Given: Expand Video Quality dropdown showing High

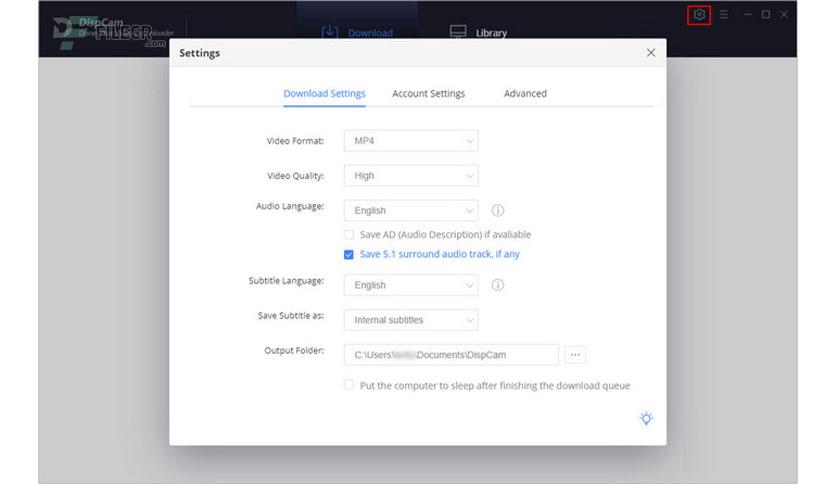Looking at the screenshot, I should 411,175.
